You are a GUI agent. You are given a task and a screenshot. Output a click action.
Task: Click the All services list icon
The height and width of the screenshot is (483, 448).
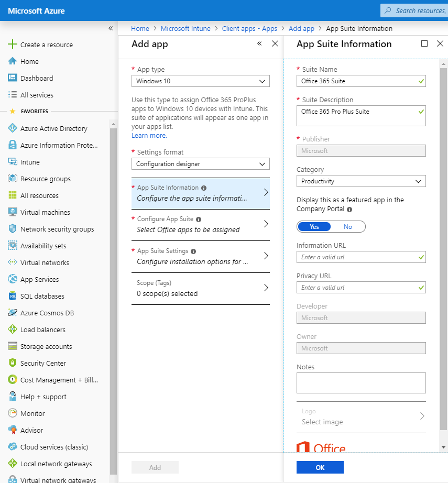pyautogui.click(x=13, y=95)
